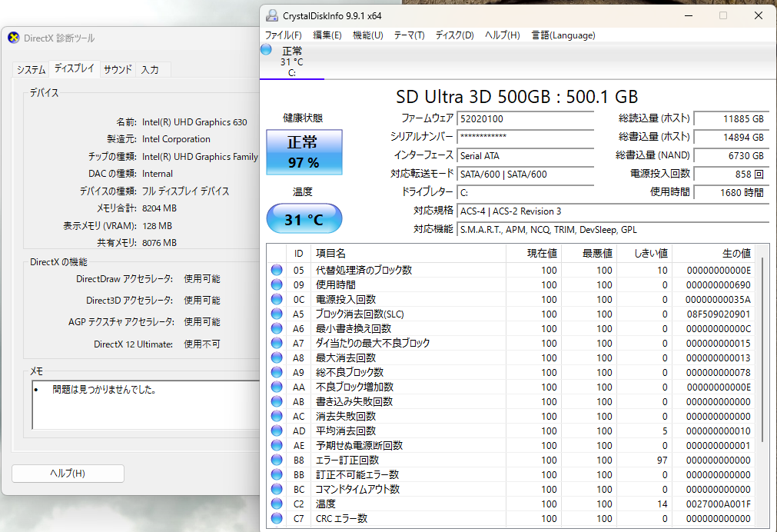
Task: Click the インターフェース field showing Serial ATA
Action: (525, 156)
